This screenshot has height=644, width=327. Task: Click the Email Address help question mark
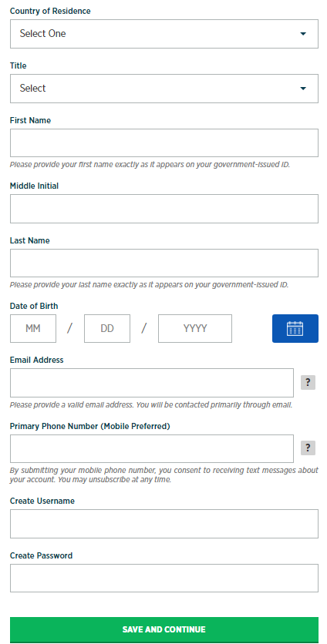click(x=308, y=383)
